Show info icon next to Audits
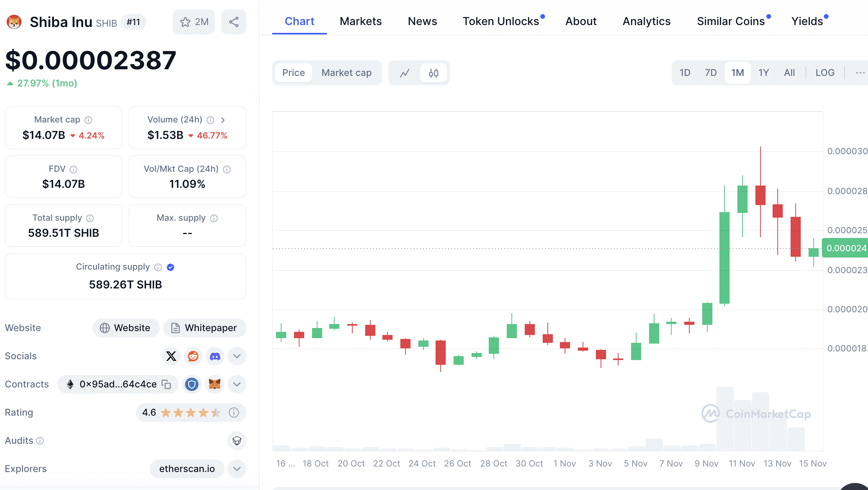The image size is (868, 490). [40, 441]
